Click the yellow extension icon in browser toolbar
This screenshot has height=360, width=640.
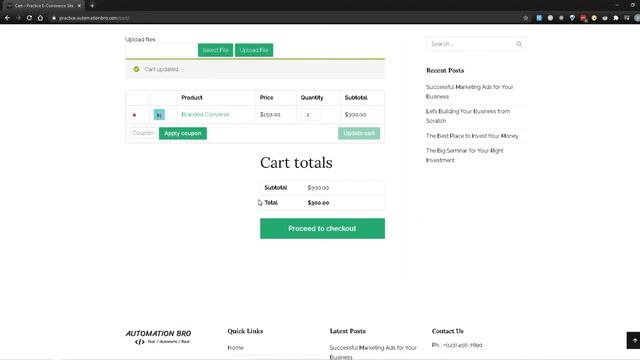pyautogui.click(x=594, y=18)
